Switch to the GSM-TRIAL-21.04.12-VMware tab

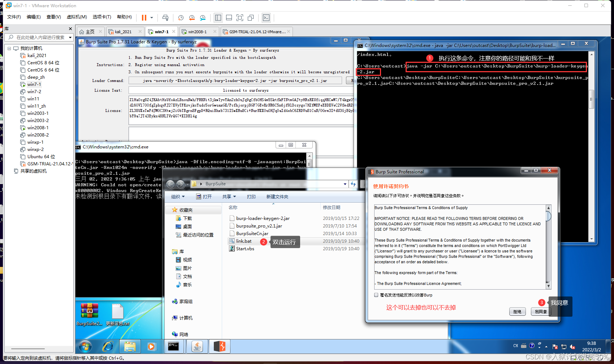[258, 32]
